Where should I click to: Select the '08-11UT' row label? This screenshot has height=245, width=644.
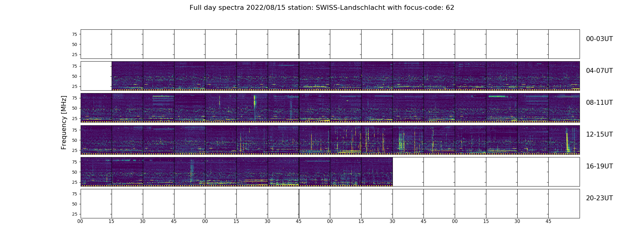[x=599, y=103]
